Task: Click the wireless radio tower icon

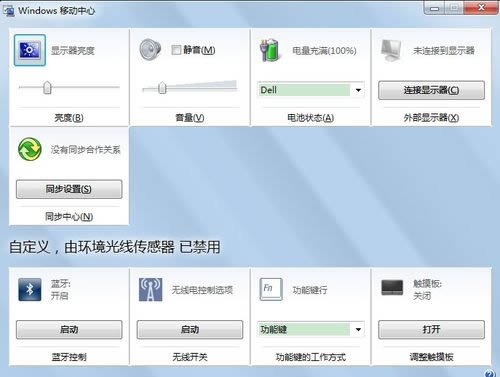Action: pyautogui.click(x=150, y=290)
